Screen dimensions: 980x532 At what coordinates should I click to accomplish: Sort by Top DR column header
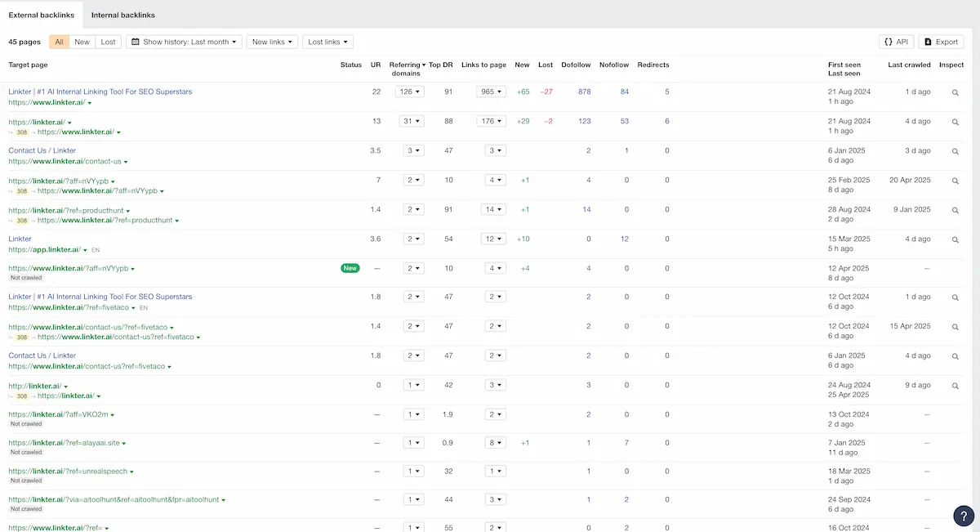(441, 65)
